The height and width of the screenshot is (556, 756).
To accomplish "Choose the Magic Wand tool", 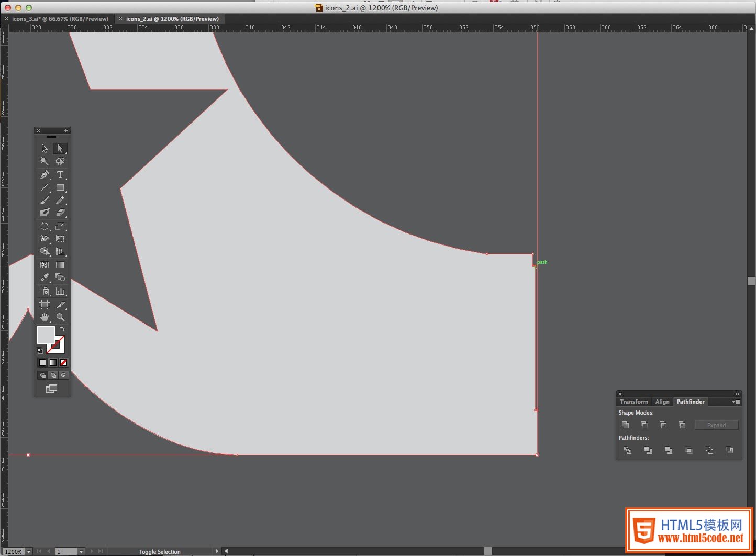I will coord(45,161).
